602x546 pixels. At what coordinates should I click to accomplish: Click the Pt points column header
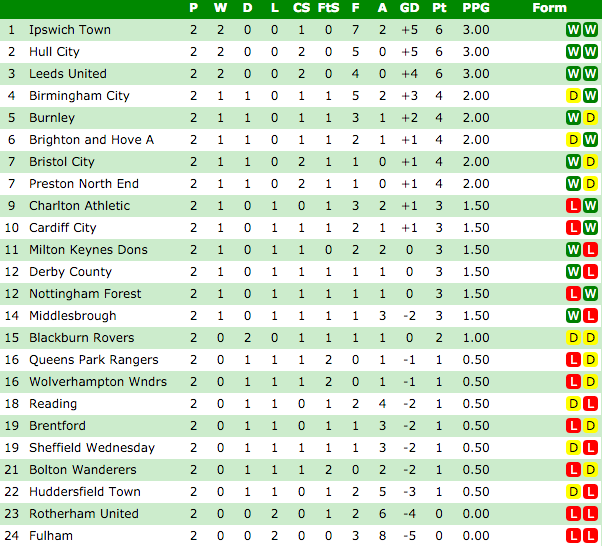[439, 8]
